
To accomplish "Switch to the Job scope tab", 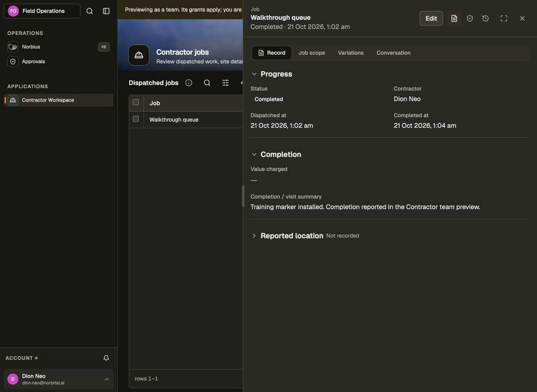I will click(312, 53).
